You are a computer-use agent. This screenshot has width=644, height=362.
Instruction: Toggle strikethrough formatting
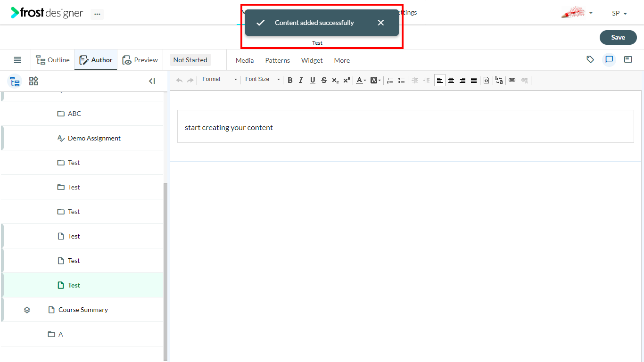[x=324, y=80]
